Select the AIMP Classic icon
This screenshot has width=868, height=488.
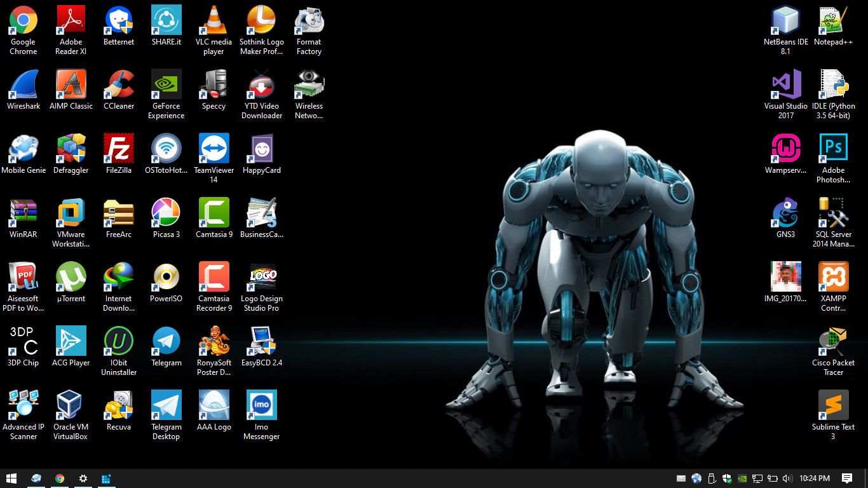[71, 85]
